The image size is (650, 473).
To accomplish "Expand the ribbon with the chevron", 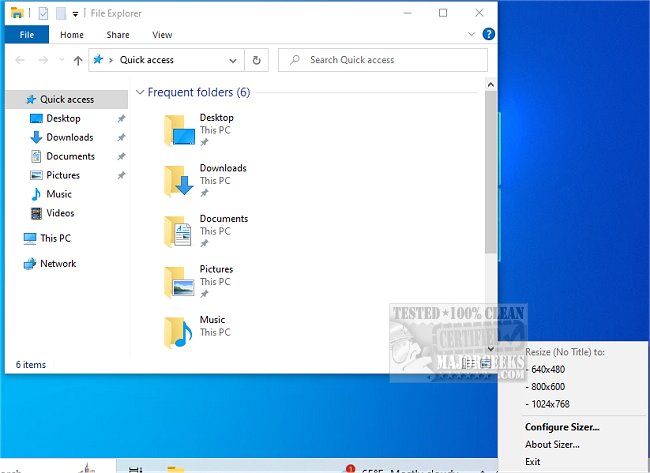I will (471, 34).
